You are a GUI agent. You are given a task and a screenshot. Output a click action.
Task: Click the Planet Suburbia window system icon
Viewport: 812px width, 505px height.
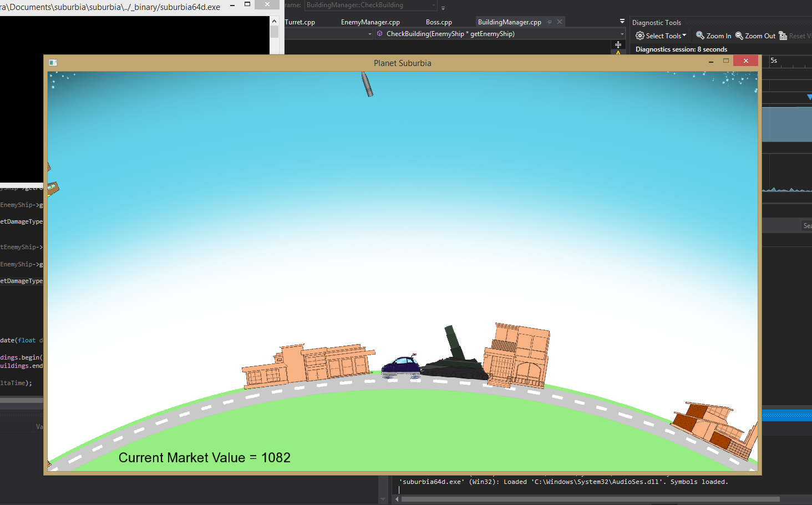click(x=53, y=63)
